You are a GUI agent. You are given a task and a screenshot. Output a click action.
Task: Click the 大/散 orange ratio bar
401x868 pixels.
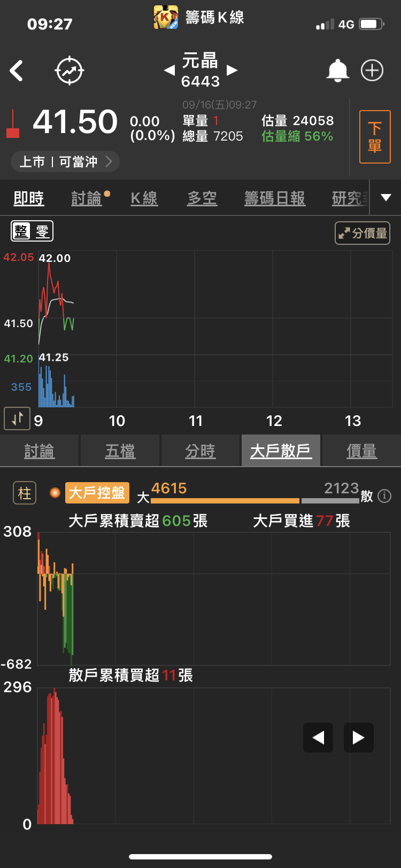[x=225, y=501]
